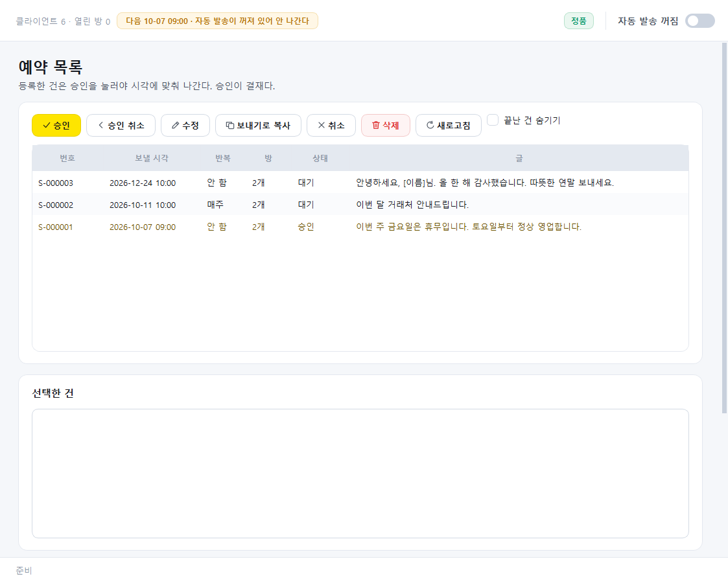Click the 방 column header
Image resolution: width=728 pixels, height=583 pixels.
tap(268, 158)
